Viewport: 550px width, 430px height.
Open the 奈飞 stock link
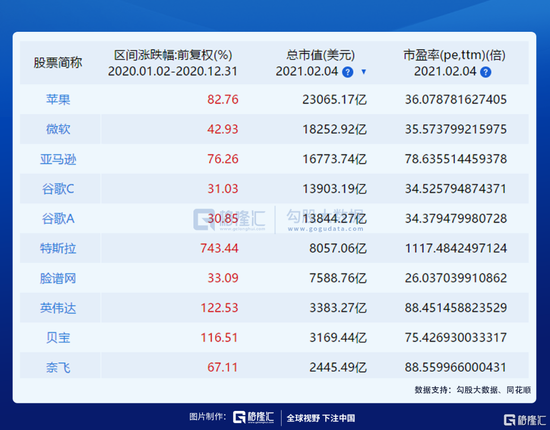pyautogui.click(x=58, y=368)
